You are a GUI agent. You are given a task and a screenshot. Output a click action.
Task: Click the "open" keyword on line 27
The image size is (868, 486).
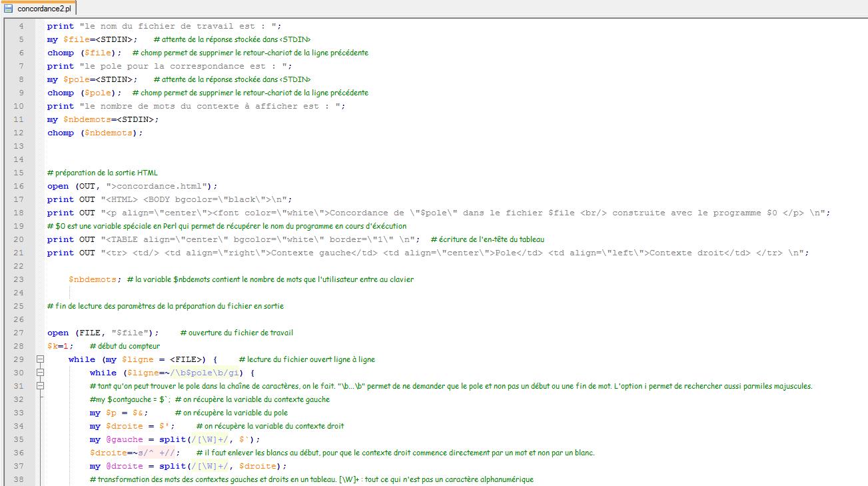click(x=58, y=333)
